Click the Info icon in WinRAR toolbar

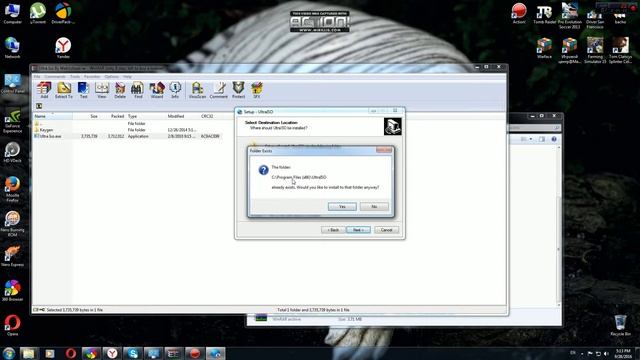175,90
